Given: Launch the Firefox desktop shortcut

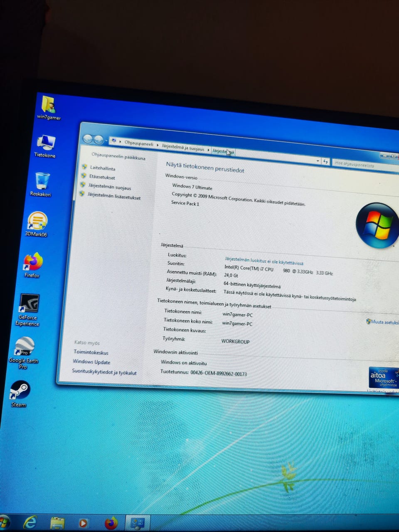Looking at the screenshot, I should [33, 265].
